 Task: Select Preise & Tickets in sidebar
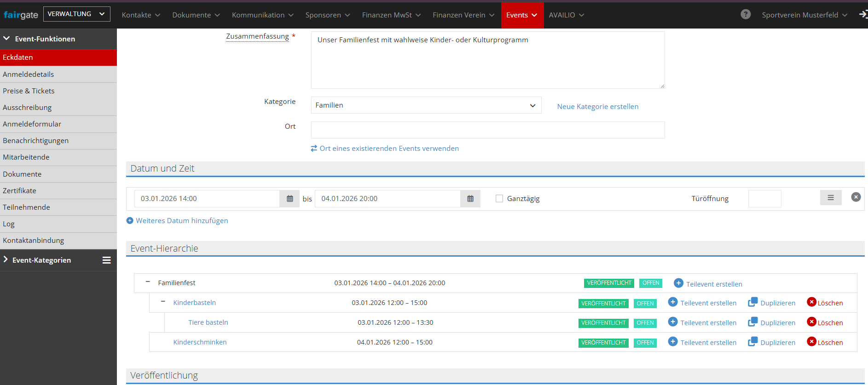coord(29,91)
